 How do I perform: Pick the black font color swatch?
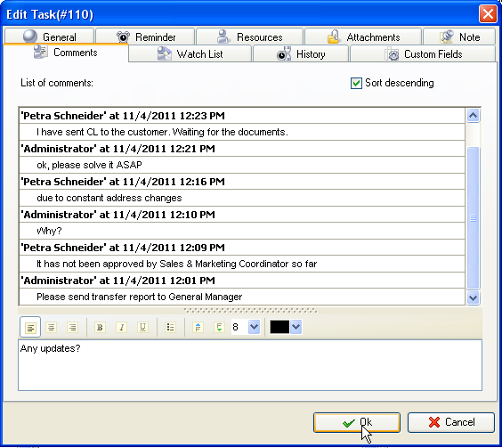tap(279, 327)
